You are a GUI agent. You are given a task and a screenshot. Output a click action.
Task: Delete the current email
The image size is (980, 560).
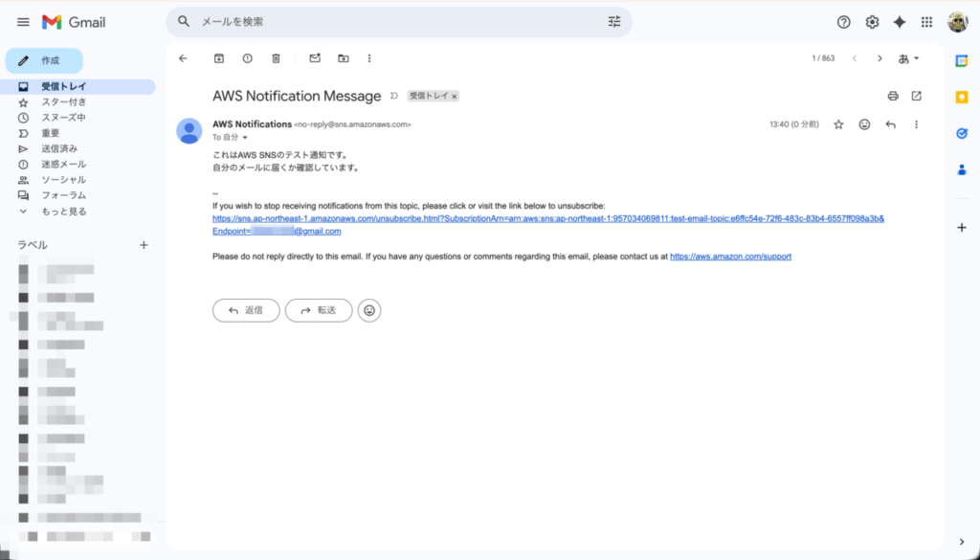pyautogui.click(x=276, y=57)
